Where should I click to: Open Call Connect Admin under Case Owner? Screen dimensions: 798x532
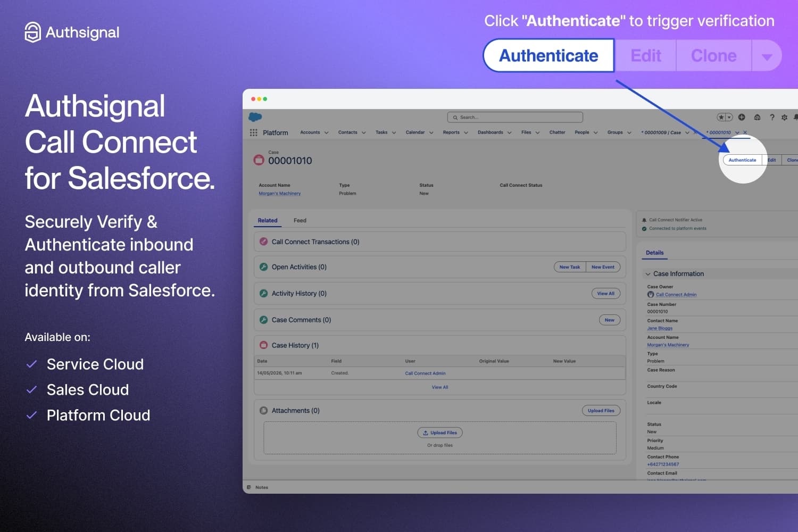pyautogui.click(x=676, y=295)
